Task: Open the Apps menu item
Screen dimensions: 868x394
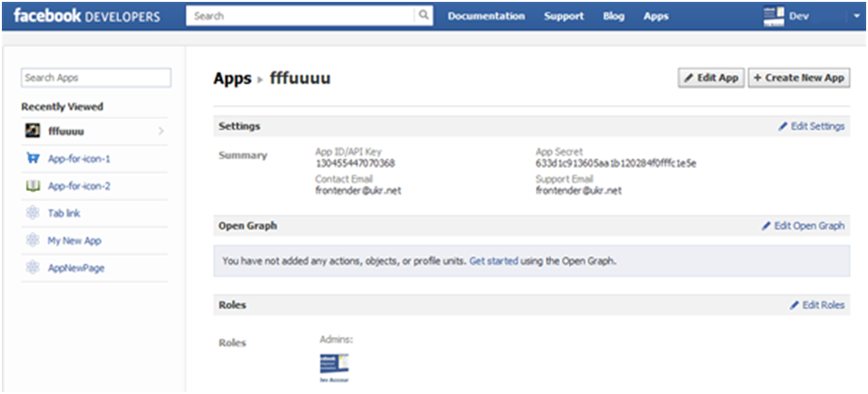Action: (656, 16)
